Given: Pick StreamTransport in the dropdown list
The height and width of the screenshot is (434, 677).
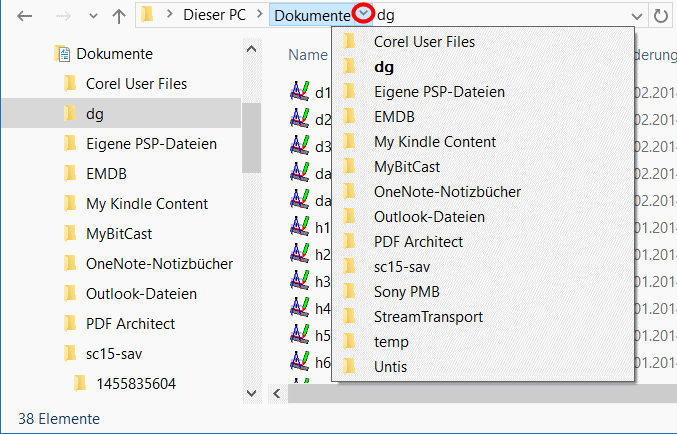Looking at the screenshot, I should 428,317.
